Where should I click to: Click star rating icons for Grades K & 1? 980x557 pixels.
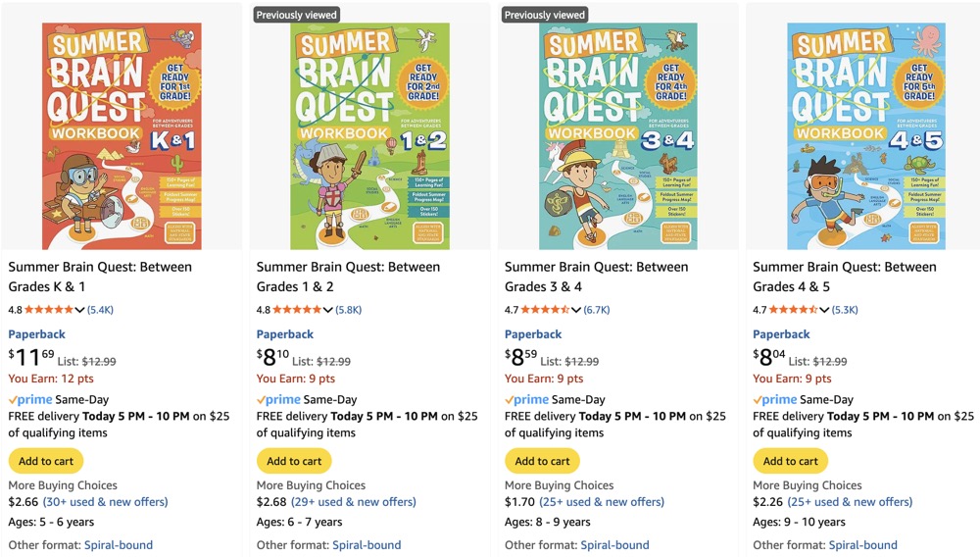tap(49, 310)
